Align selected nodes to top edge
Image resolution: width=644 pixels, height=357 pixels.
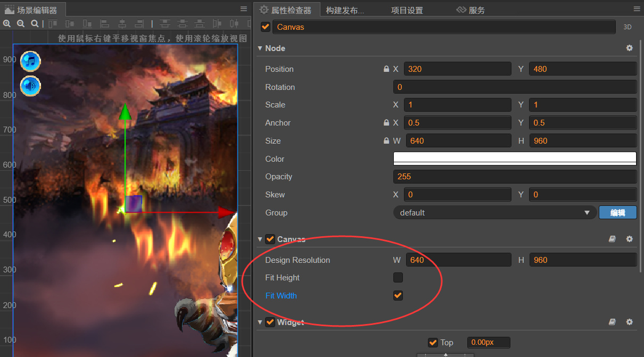53,23
